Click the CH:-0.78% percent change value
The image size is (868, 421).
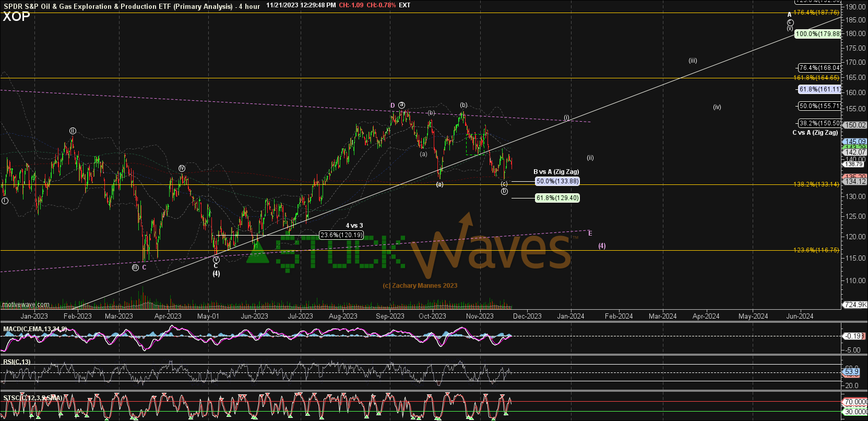pyautogui.click(x=381, y=5)
